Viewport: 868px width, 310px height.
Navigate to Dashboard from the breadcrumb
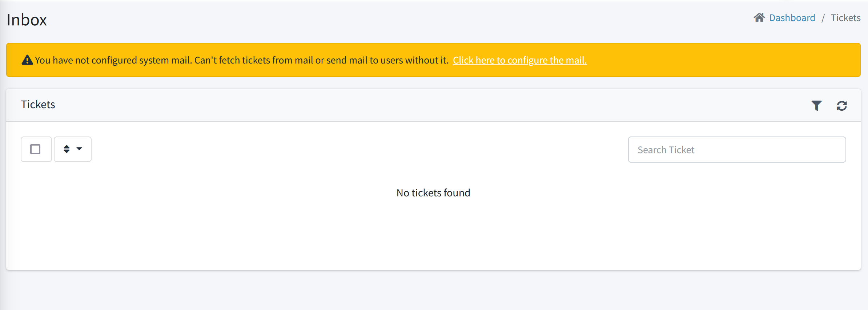(792, 17)
